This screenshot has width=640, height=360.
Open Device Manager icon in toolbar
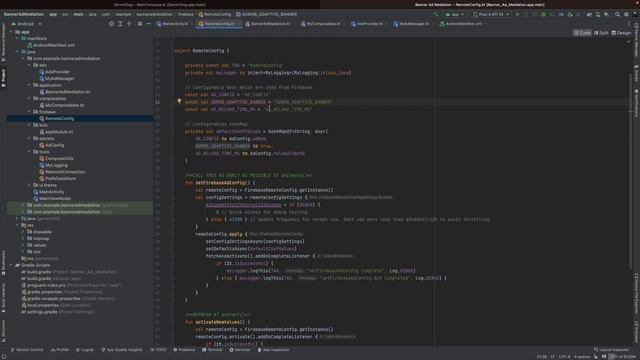(598, 14)
